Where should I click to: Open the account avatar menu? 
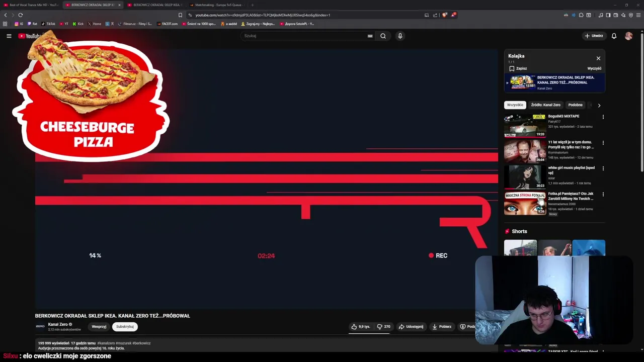628,36
